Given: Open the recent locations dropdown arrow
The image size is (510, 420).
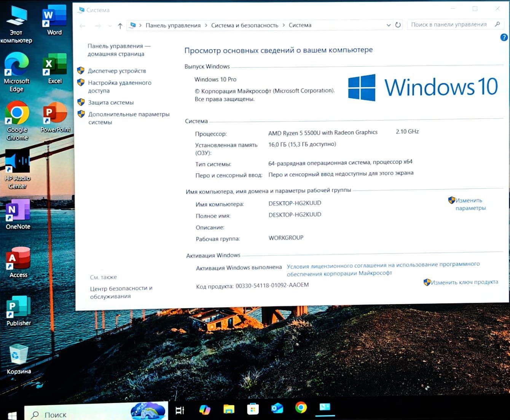Looking at the screenshot, I should pyautogui.click(x=110, y=26).
